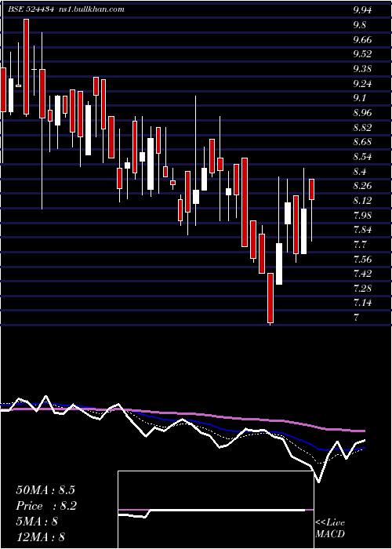Click the 5MA : 8 readout
The image size is (392, 549).
(37, 522)
